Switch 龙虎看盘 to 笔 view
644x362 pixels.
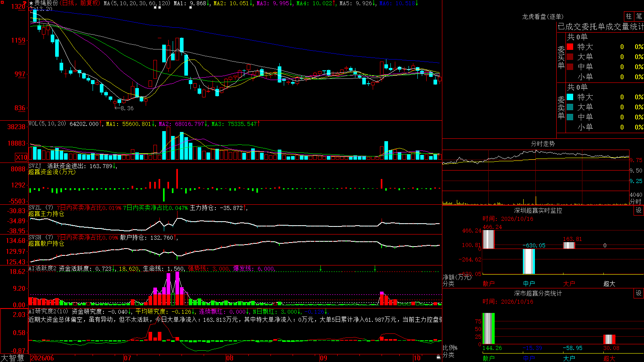tap(639, 16)
